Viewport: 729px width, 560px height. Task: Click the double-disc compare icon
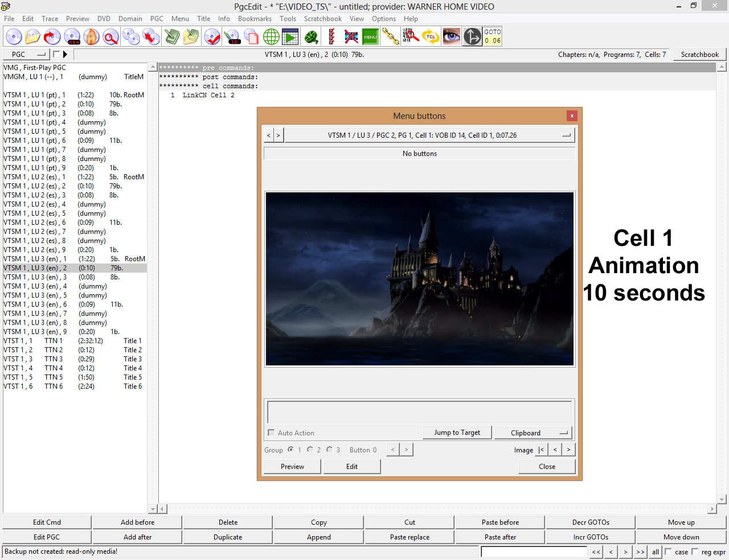pyautogui.click(x=131, y=37)
